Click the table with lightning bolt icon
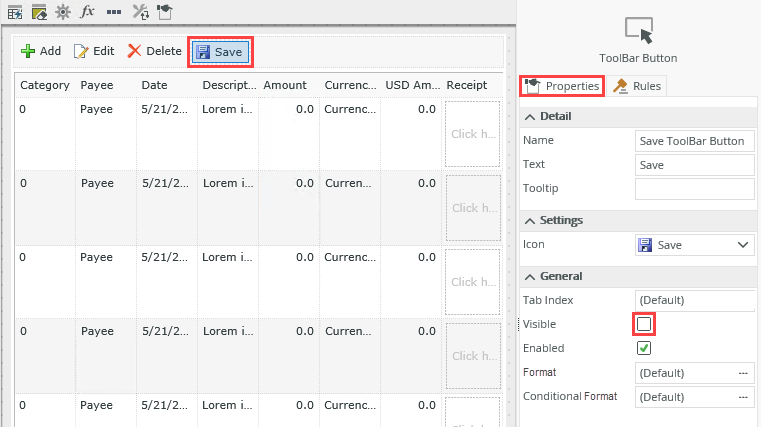The height and width of the screenshot is (427, 761). click(15, 12)
